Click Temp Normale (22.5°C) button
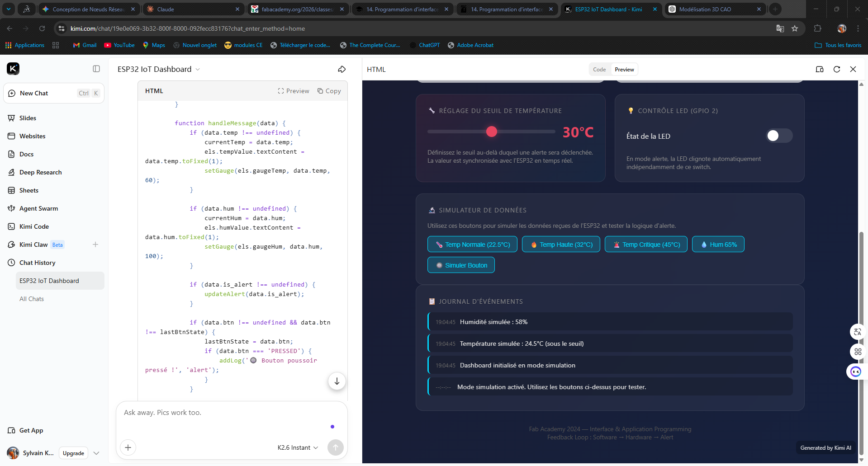868x466 pixels. pyautogui.click(x=472, y=245)
